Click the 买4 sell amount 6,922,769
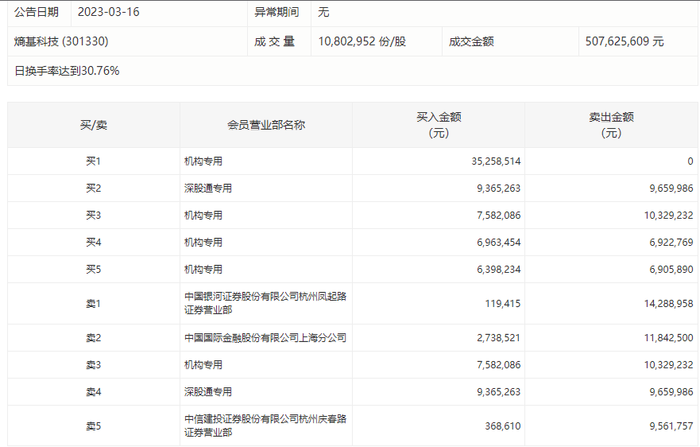Viewport: 700px width, 447px height. coord(671,242)
